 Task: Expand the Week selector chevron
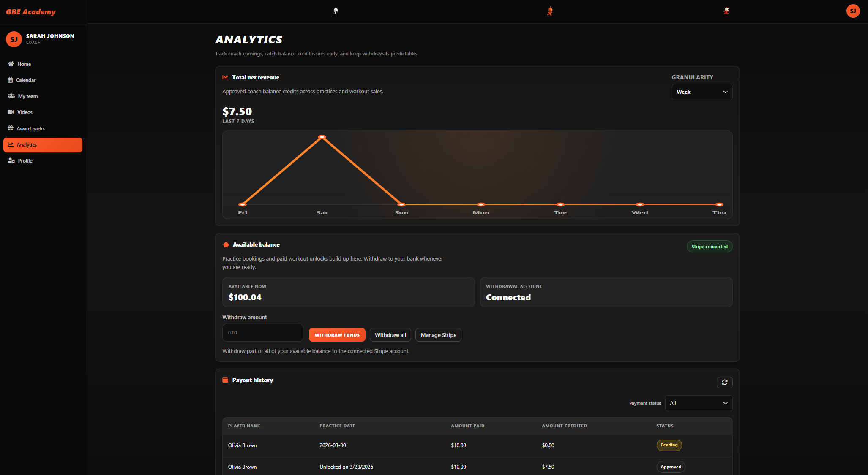coord(725,92)
